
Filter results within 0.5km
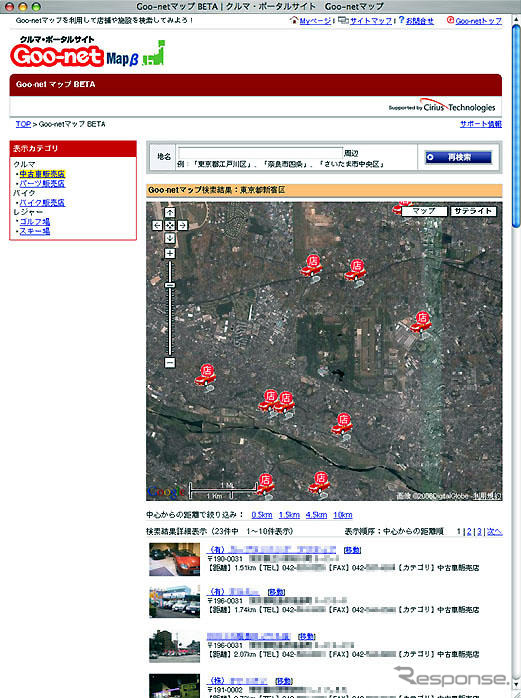[x=262, y=515]
